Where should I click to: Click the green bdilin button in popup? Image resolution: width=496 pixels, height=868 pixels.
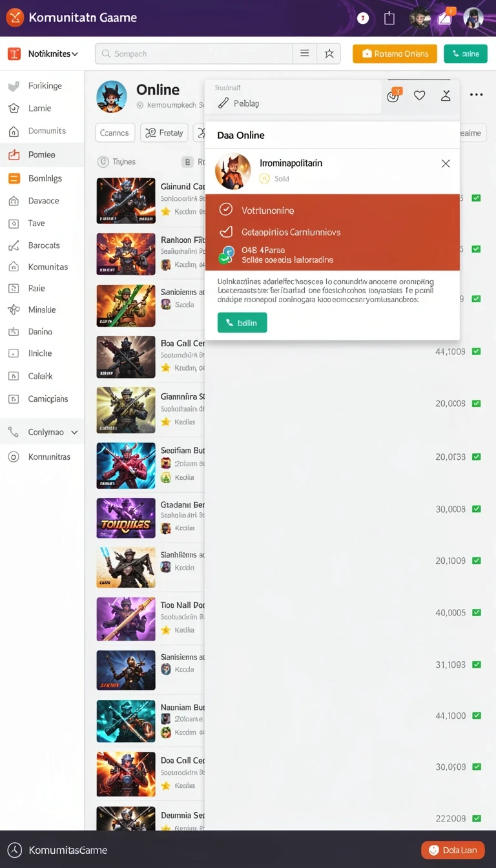(x=242, y=323)
